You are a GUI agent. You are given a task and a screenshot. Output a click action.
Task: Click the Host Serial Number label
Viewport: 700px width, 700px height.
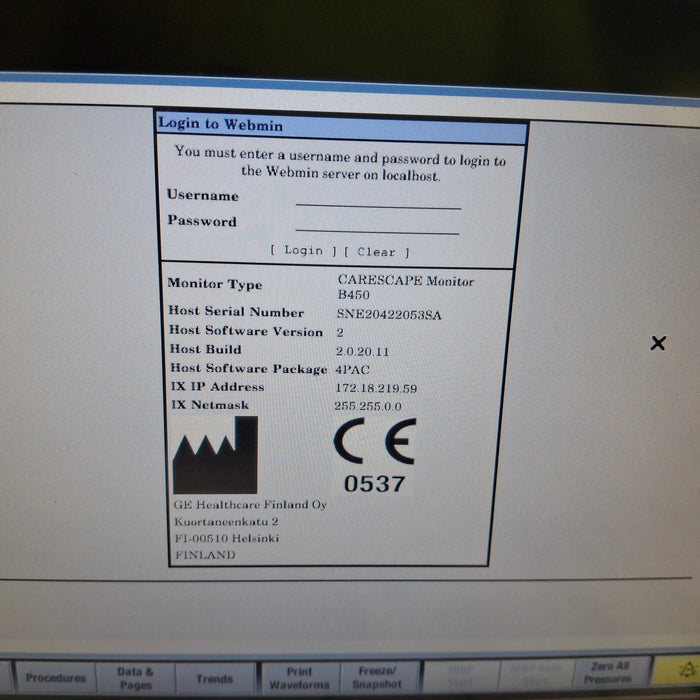(236, 312)
